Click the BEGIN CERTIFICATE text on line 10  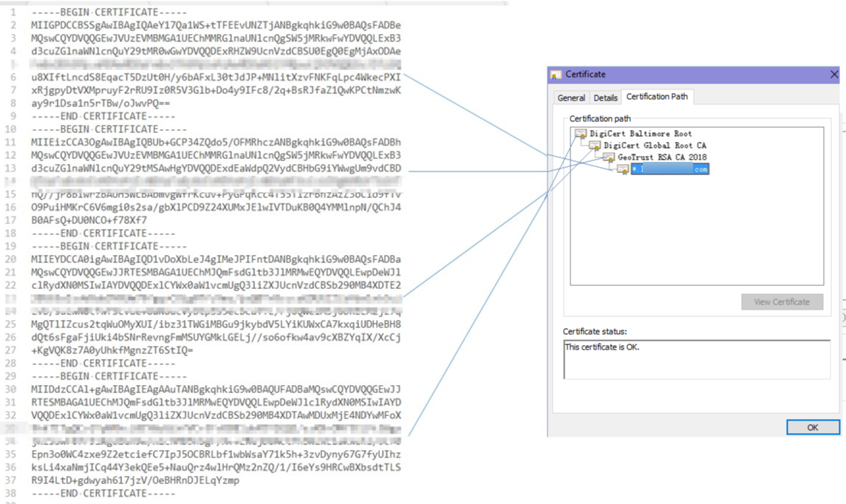point(109,129)
